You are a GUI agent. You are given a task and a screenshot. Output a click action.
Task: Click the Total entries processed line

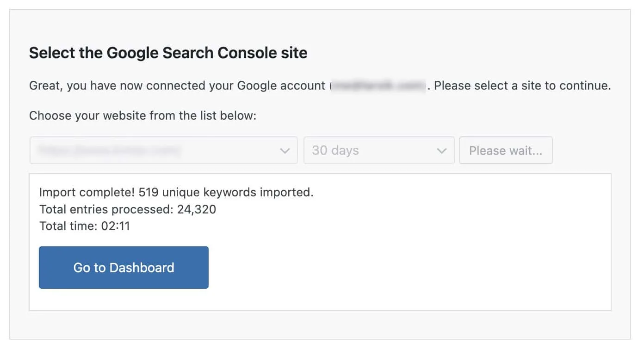128,209
